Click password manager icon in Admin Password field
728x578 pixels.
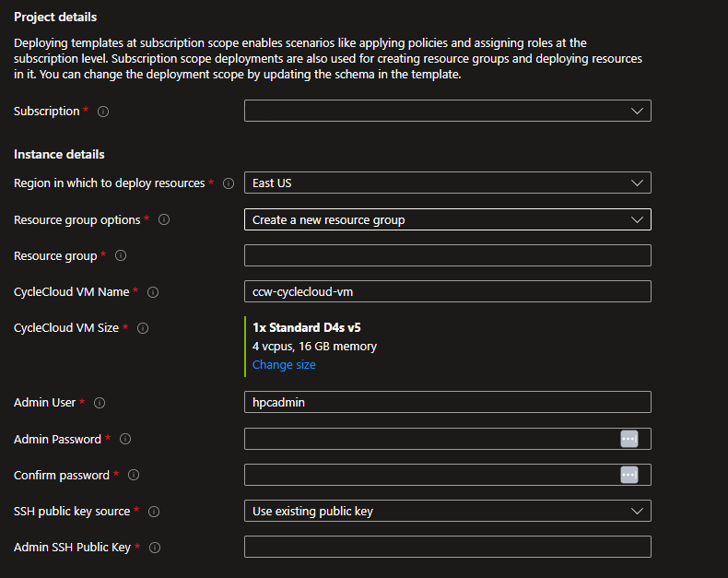pos(628,439)
